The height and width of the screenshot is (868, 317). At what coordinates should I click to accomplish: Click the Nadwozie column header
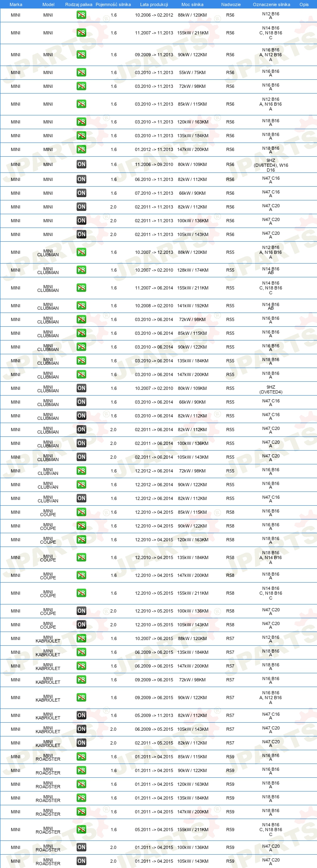click(231, 4)
